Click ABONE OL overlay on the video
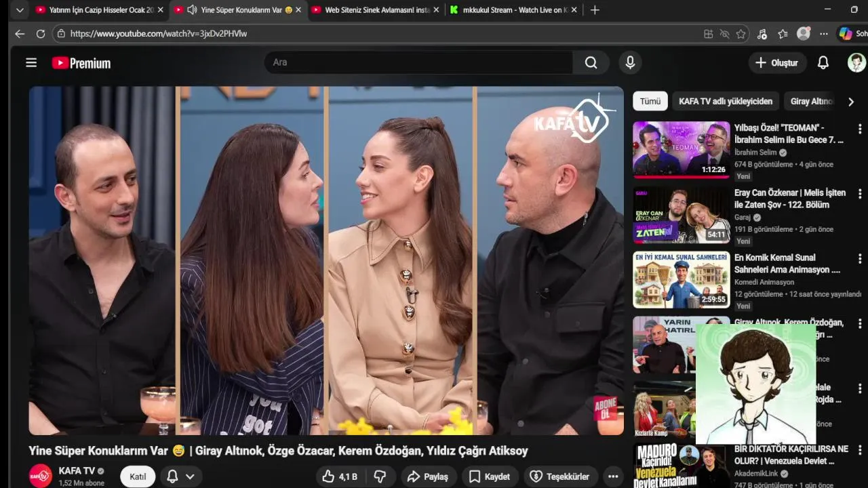Image resolution: width=868 pixels, height=488 pixels. [x=606, y=409]
